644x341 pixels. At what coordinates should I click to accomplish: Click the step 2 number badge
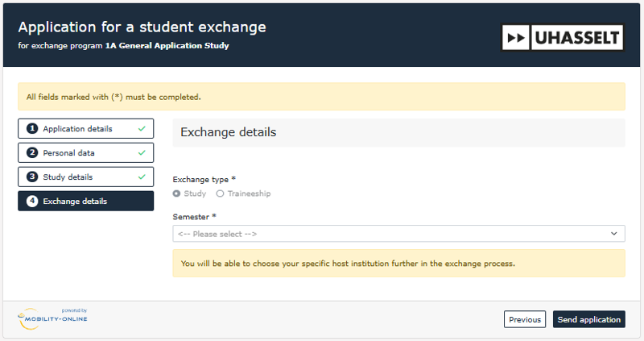click(32, 152)
